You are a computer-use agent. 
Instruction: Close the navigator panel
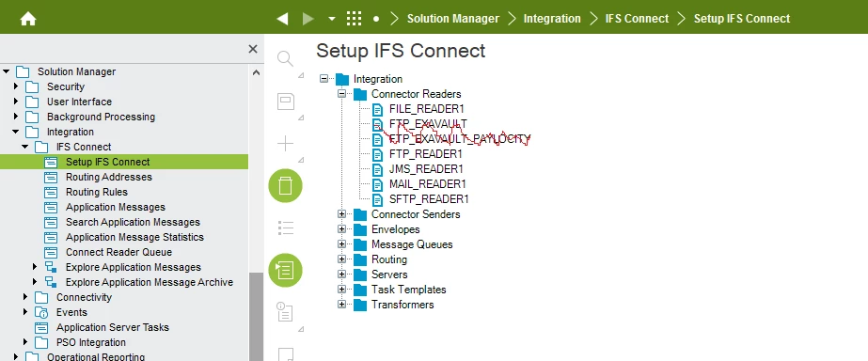tap(253, 49)
